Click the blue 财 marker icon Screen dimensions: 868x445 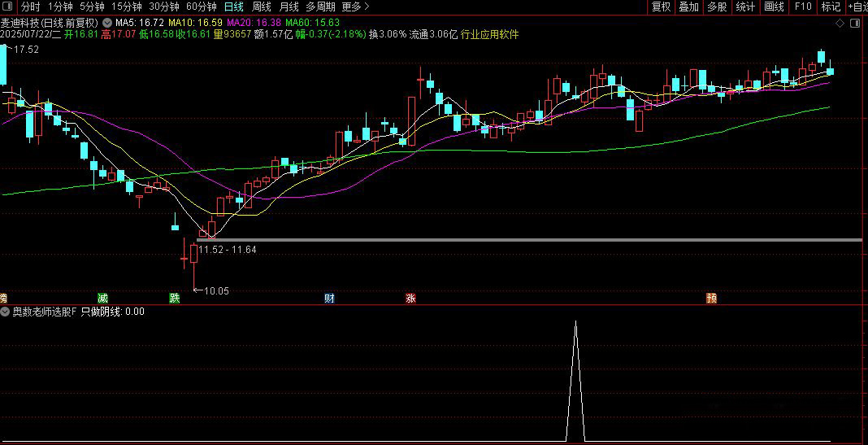pyautogui.click(x=329, y=298)
